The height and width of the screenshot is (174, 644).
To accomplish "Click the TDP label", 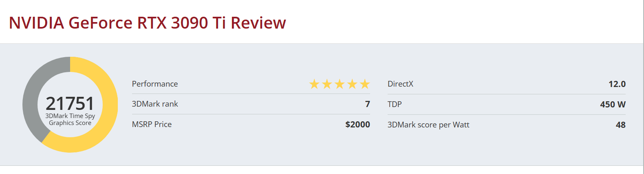I will click(395, 104).
